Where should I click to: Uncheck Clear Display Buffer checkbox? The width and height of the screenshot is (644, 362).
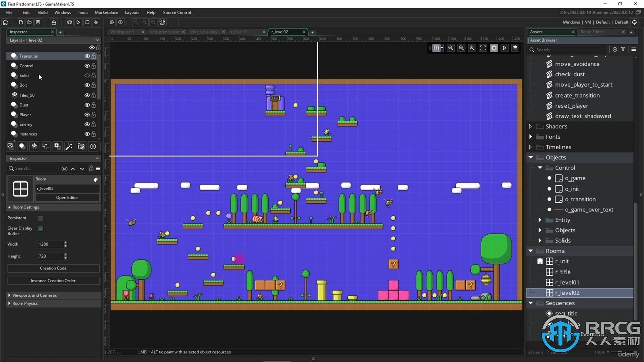[41, 228]
